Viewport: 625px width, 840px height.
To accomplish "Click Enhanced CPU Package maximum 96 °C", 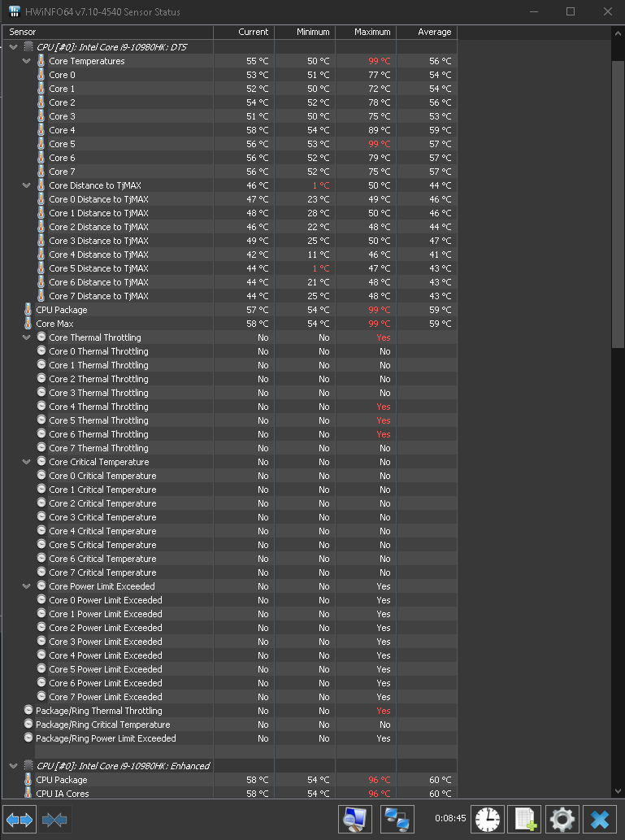I will click(x=380, y=780).
